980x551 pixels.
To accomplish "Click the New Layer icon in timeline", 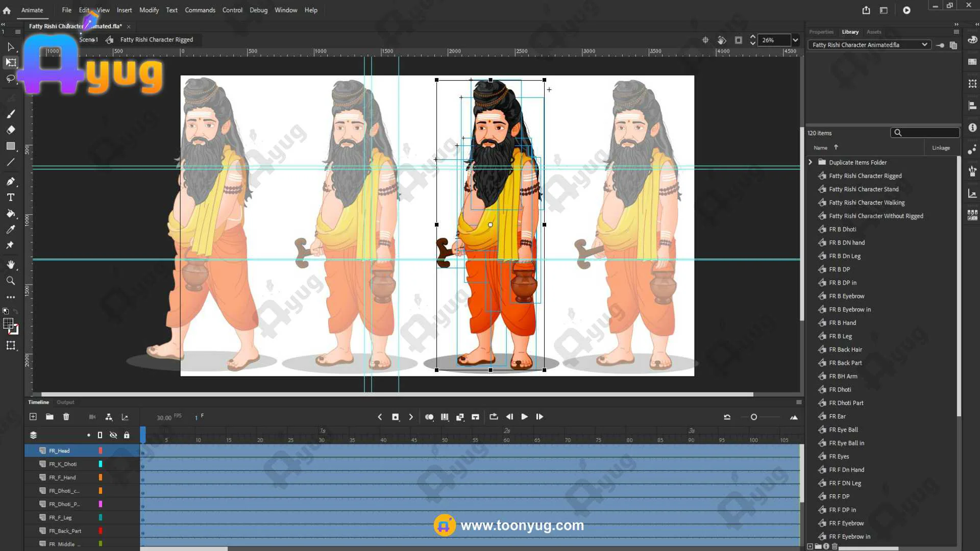I will tap(33, 417).
